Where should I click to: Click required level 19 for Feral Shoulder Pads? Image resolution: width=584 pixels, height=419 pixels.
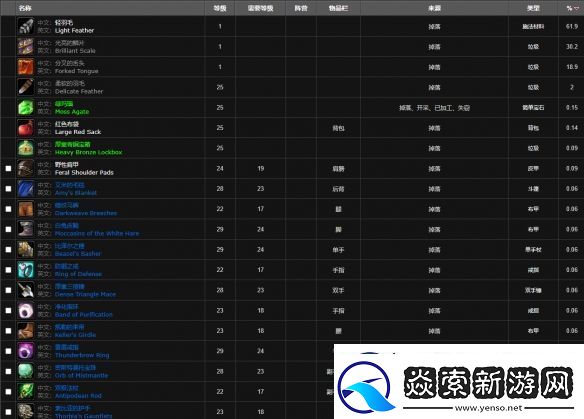point(261,169)
